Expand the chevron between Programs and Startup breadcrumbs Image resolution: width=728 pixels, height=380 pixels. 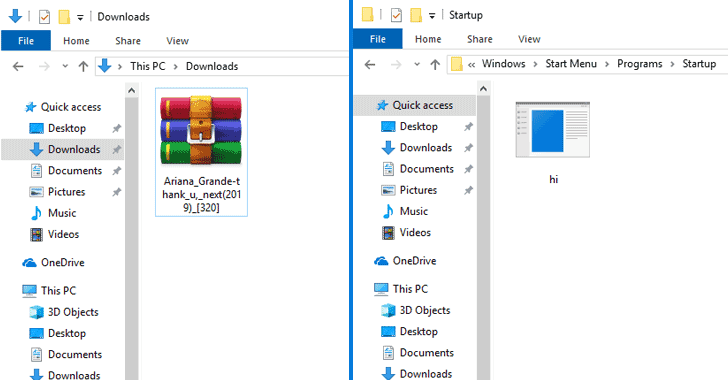672,65
